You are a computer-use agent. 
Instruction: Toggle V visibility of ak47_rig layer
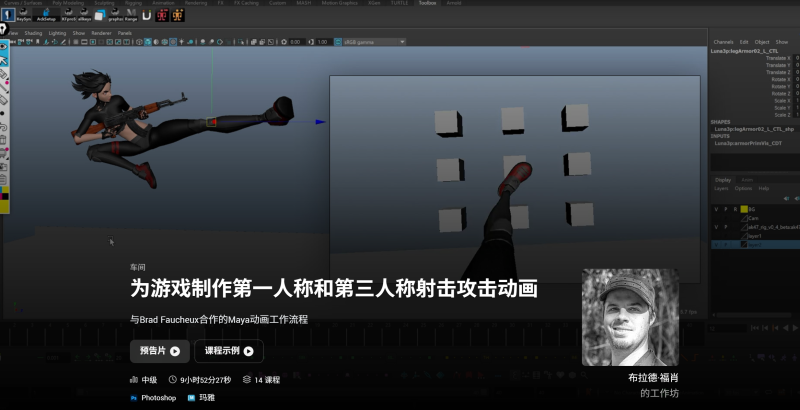coord(716,227)
